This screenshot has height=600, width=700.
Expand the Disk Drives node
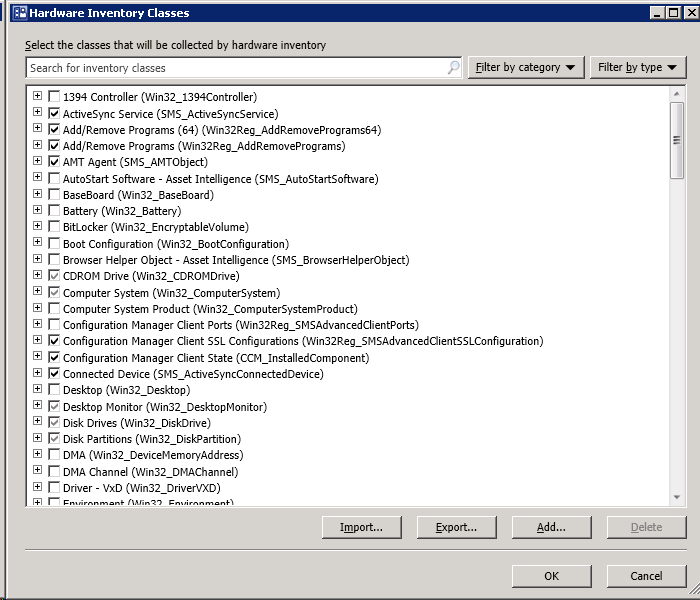38,421
